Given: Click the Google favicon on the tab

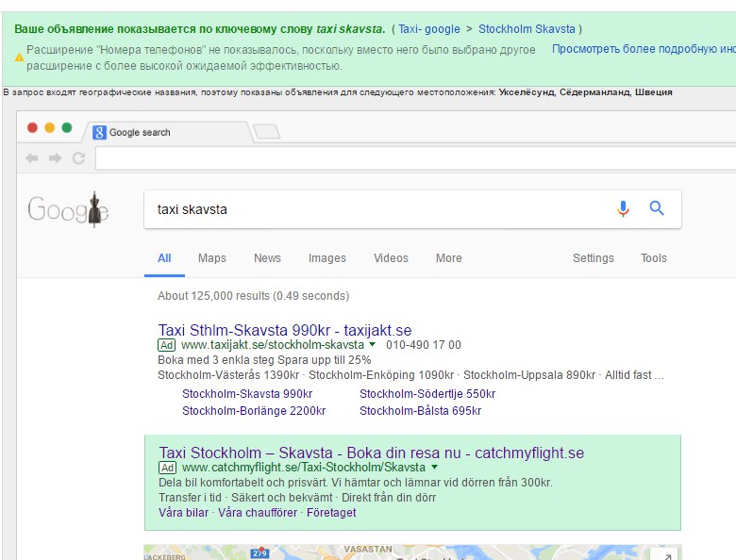Looking at the screenshot, I should point(99,132).
